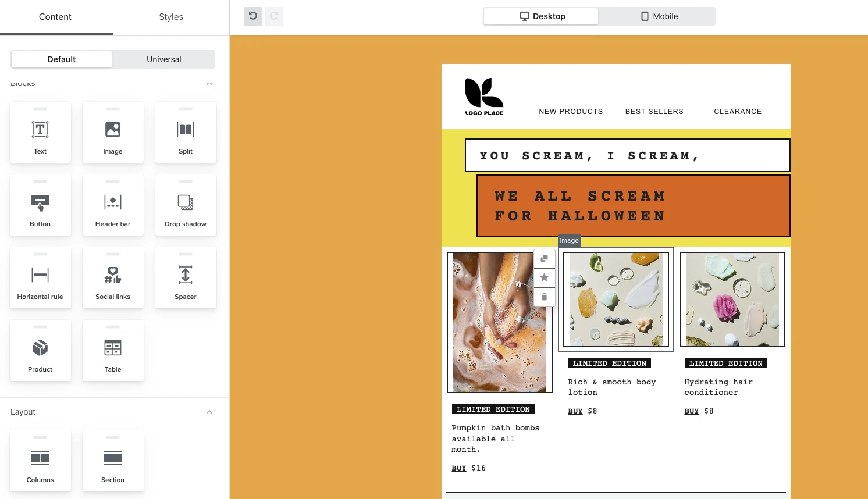Switch preview to Desktop view

point(542,16)
